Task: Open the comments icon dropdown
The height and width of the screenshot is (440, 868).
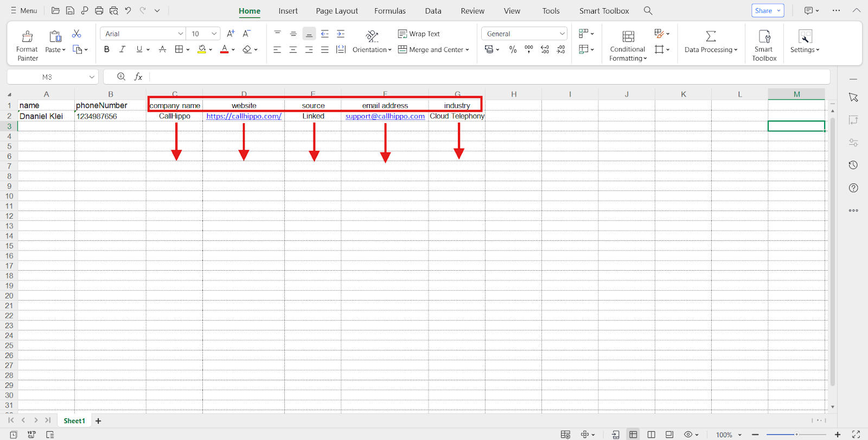Action: coord(812,10)
